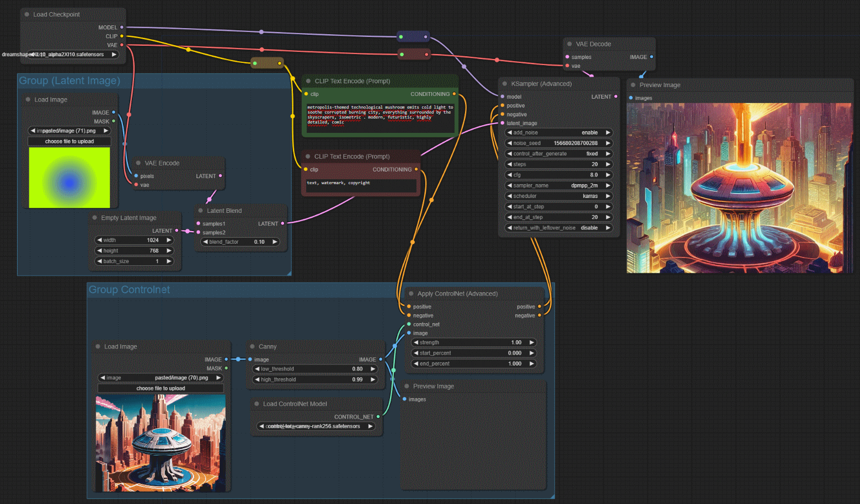Collapse the Canny node with its title dot
The height and width of the screenshot is (504, 860).
point(252,346)
